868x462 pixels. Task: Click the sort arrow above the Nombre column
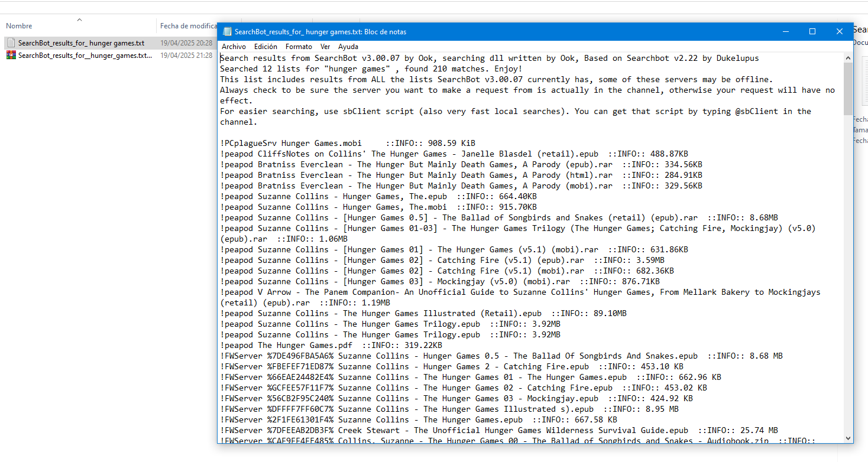click(79, 19)
